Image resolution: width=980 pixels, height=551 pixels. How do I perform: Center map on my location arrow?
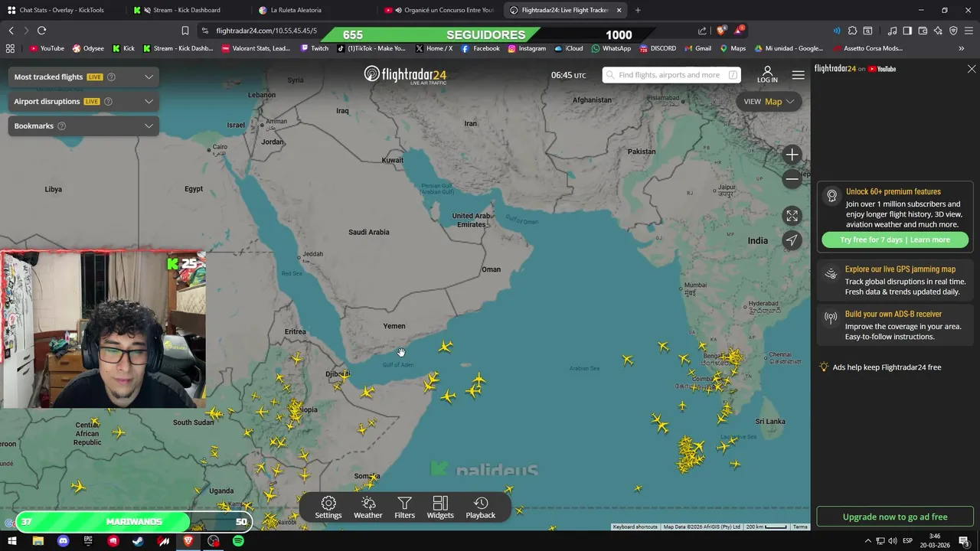click(x=792, y=240)
